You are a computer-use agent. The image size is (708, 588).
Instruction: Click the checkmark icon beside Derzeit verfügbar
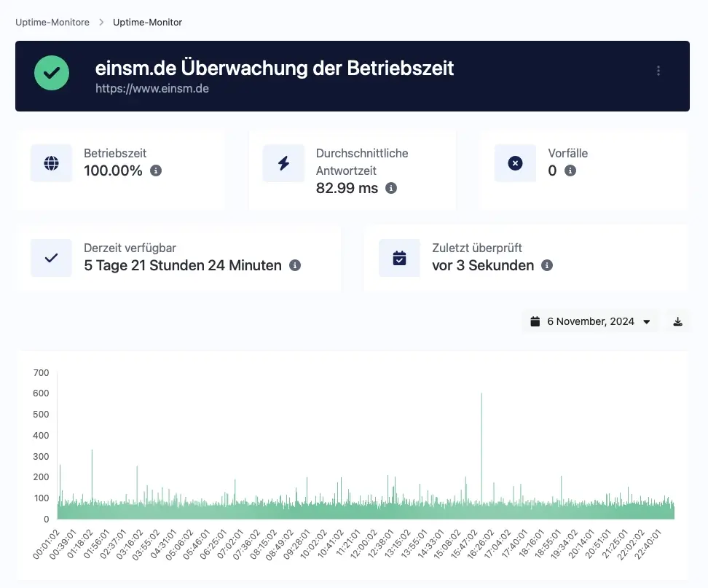pos(51,258)
